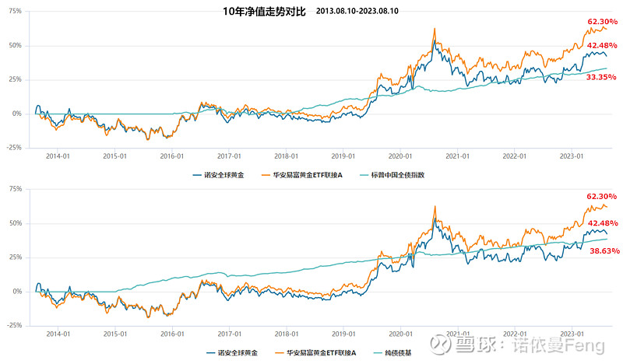The height and width of the screenshot is (364, 623).
Task: Click 2019-01 on the upper chart time axis
Action: (x=343, y=156)
